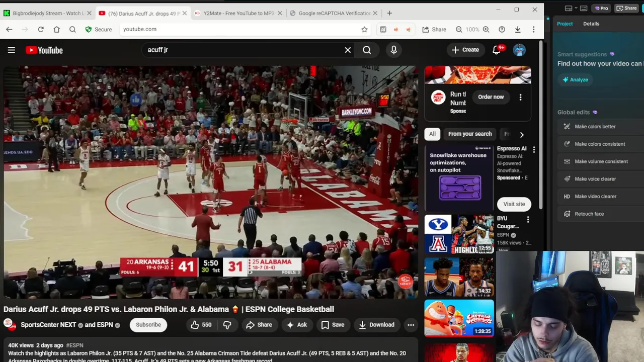This screenshot has width=644, height=362.
Task: Click the Create button on YouTube
Action: point(465,50)
